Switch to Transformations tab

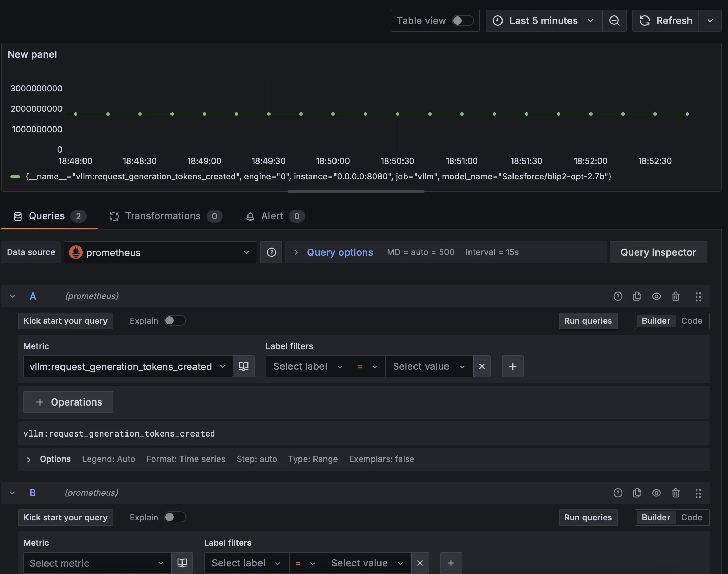[x=163, y=216]
